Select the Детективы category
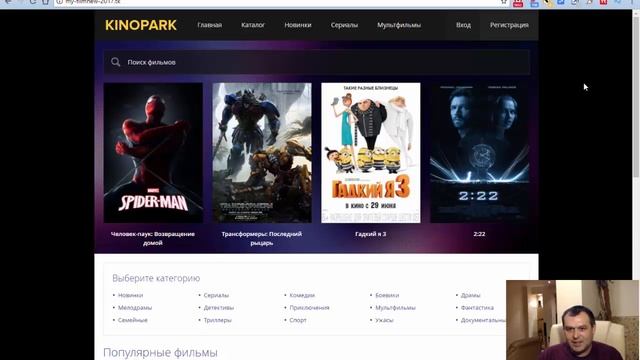 coord(219,308)
